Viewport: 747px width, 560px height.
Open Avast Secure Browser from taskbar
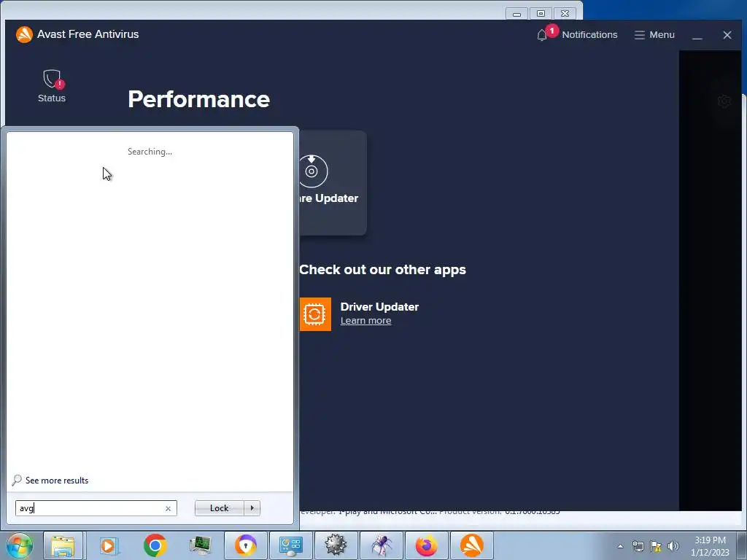click(245, 545)
